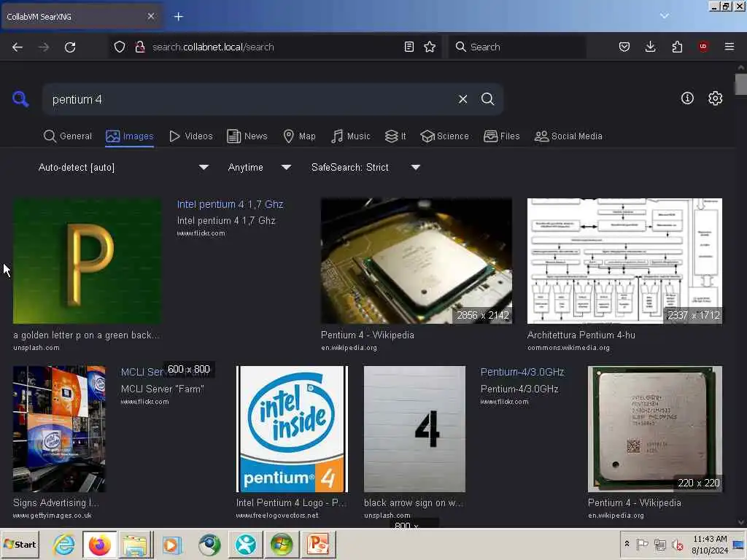The image size is (747, 560).
Task: Open the Windows Start menu
Action: coord(20,544)
